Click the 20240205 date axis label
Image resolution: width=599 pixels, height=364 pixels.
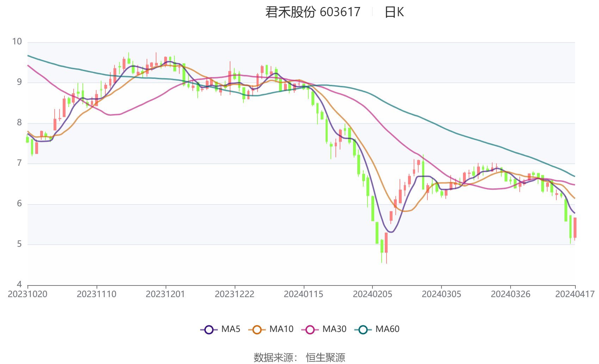372,294
